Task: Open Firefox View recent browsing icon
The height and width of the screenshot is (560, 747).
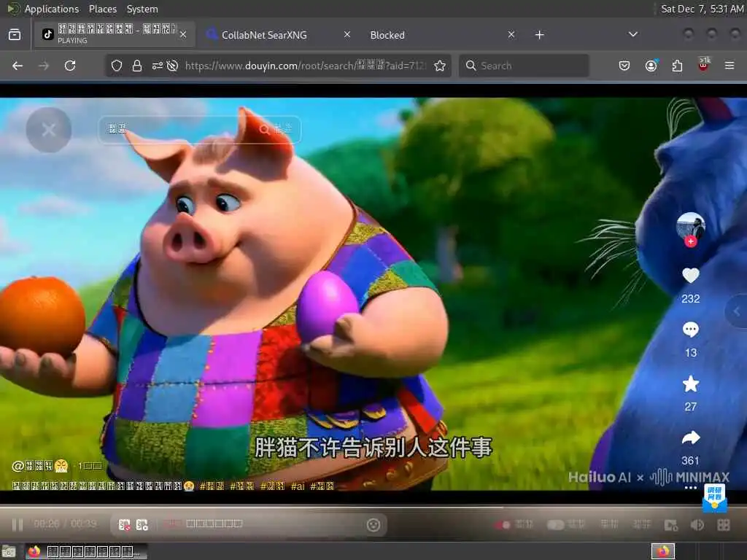Action: pyautogui.click(x=15, y=34)
